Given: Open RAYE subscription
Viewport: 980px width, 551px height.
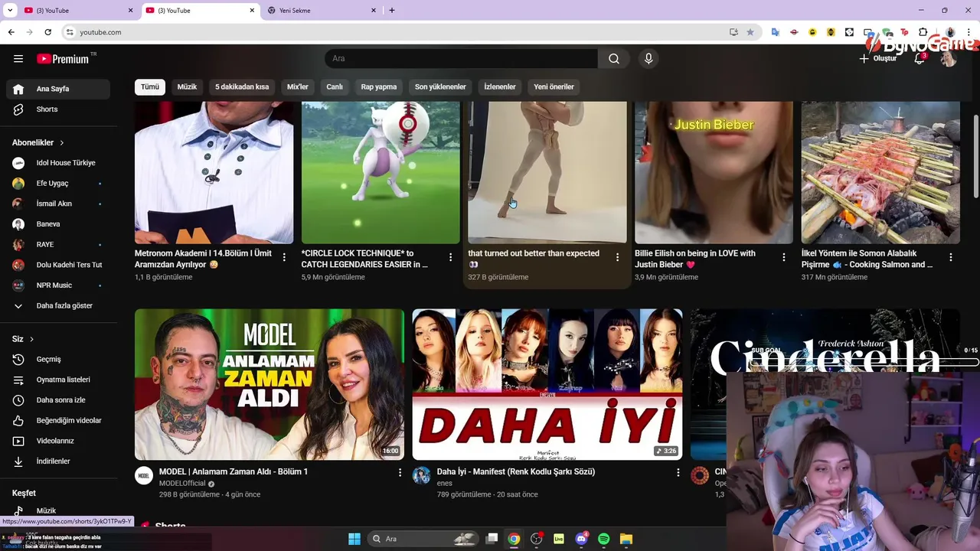Looking at the screenshot, I should coord(58,245).
